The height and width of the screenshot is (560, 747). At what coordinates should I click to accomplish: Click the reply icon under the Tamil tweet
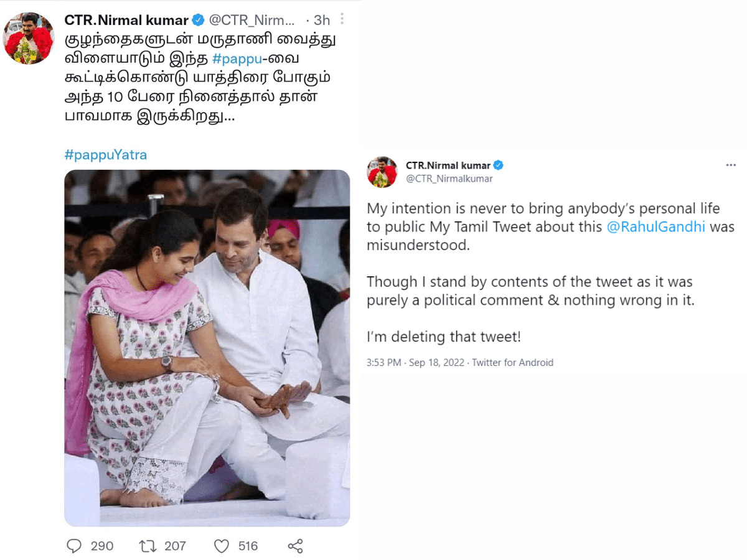[x=74, y=546]
